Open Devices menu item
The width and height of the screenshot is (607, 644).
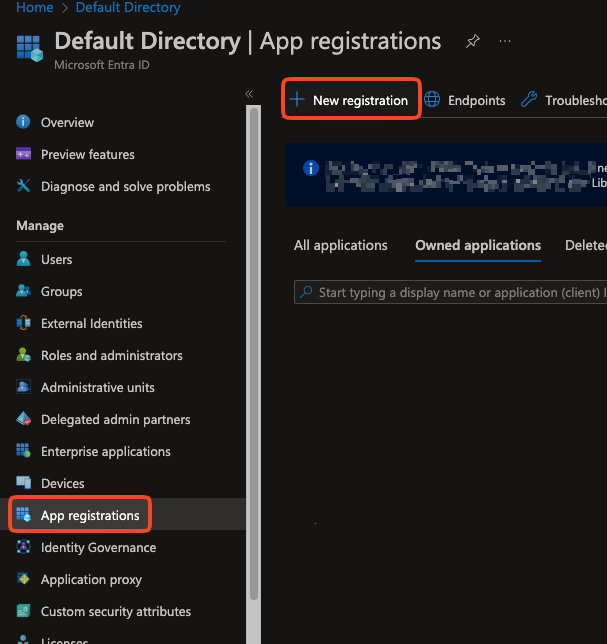click(x=62, y=483)
